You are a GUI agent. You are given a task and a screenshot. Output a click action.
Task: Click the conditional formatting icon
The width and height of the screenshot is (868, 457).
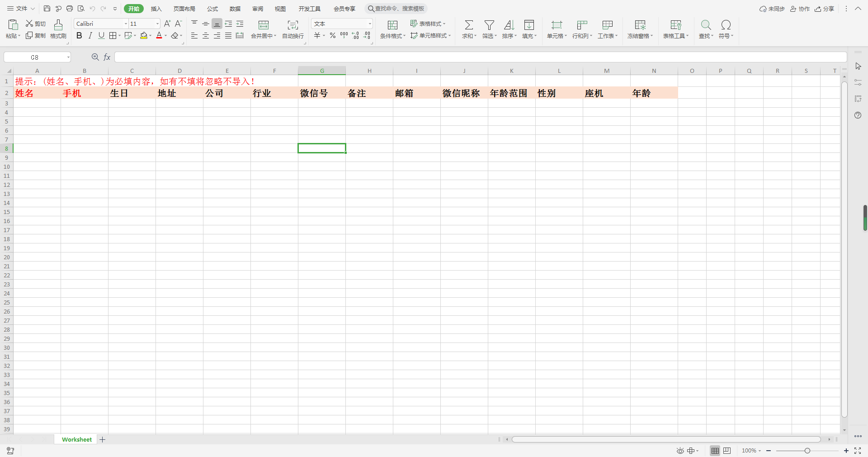(x=392, y=25)
